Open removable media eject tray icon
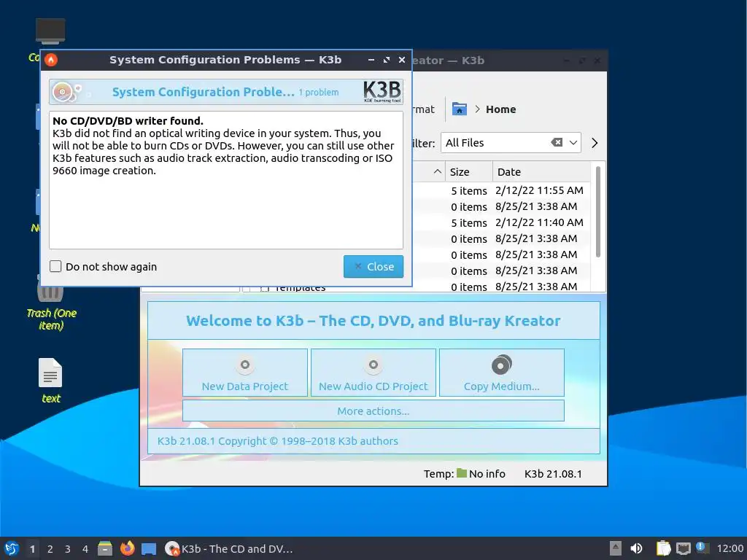The height and width of the screenshot is (560, 747). point(616,548)
